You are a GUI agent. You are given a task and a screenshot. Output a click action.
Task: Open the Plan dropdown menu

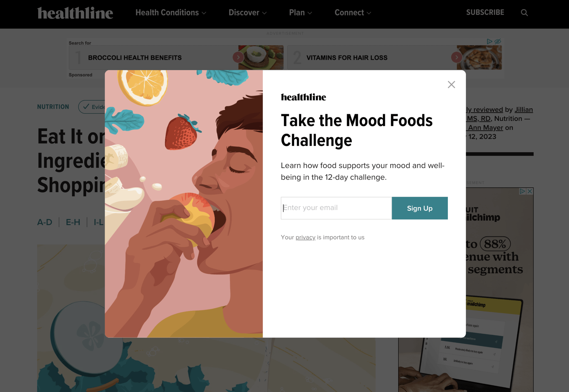pos(300,13)
